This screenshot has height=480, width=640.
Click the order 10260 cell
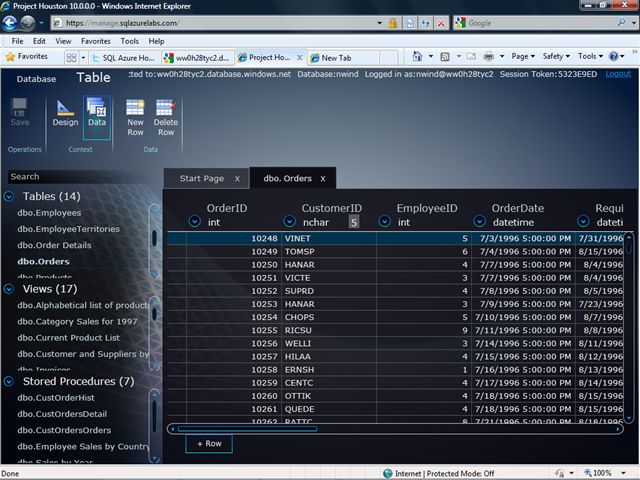[x=233, y=396]
